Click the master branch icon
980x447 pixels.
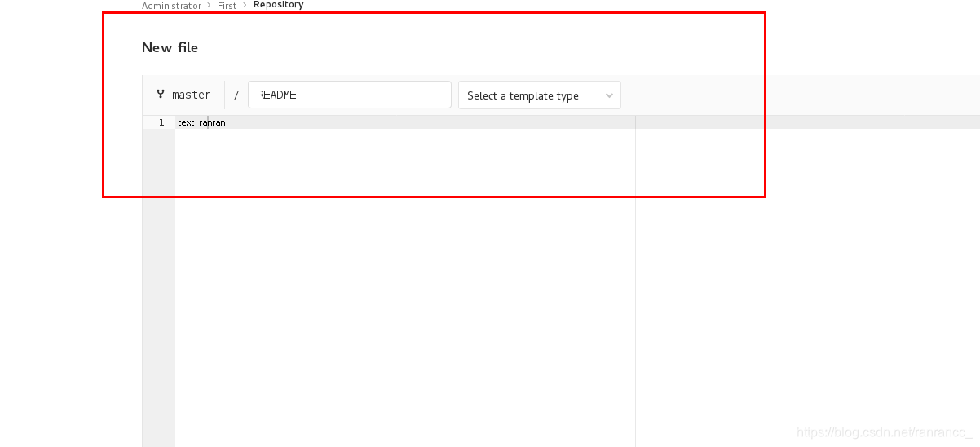click(161, 94)
